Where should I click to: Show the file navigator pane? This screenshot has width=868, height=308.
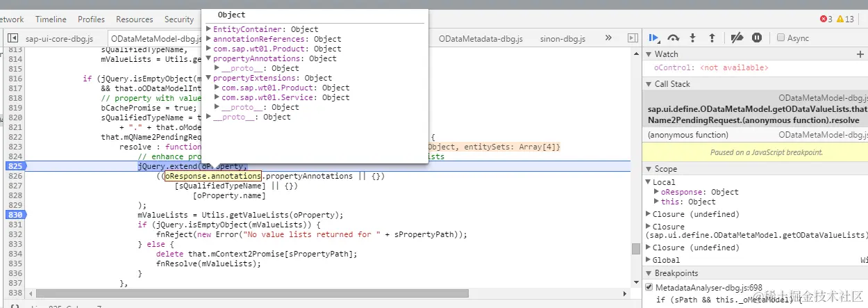pyautogui.click(x=13, y=39)
